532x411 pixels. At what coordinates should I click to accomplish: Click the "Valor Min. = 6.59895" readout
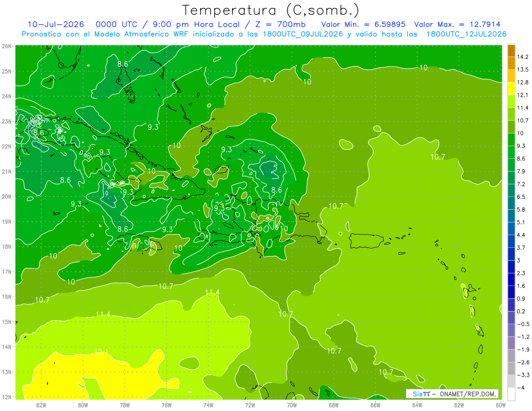tap(363, 24)
